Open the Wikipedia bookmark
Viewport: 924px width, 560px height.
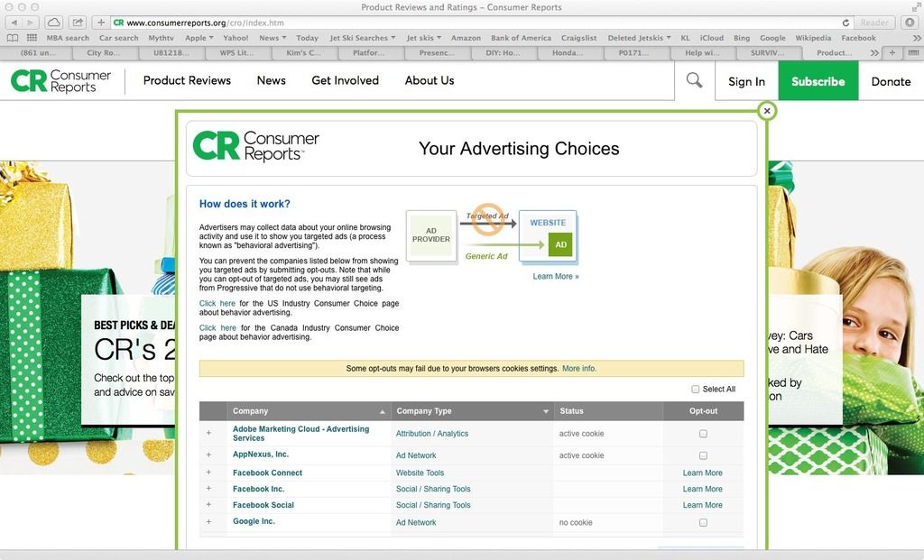(x=813, y=38)
